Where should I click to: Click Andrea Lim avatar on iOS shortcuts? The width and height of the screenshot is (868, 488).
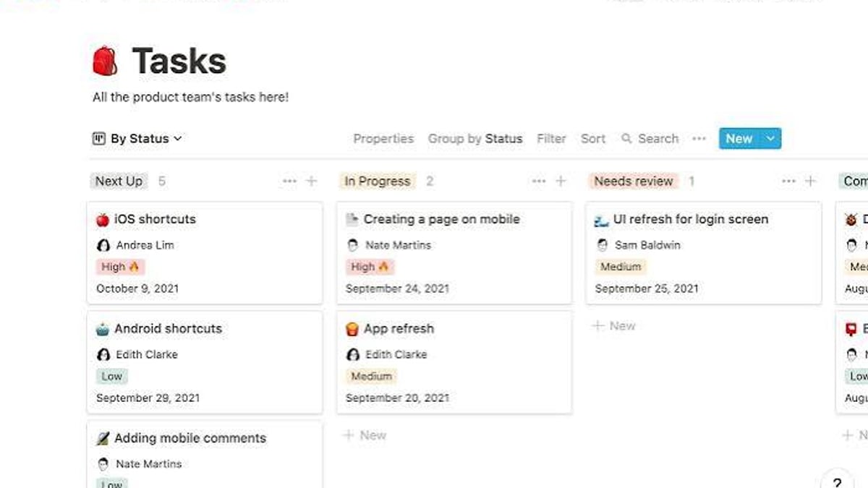click(103, 245)
